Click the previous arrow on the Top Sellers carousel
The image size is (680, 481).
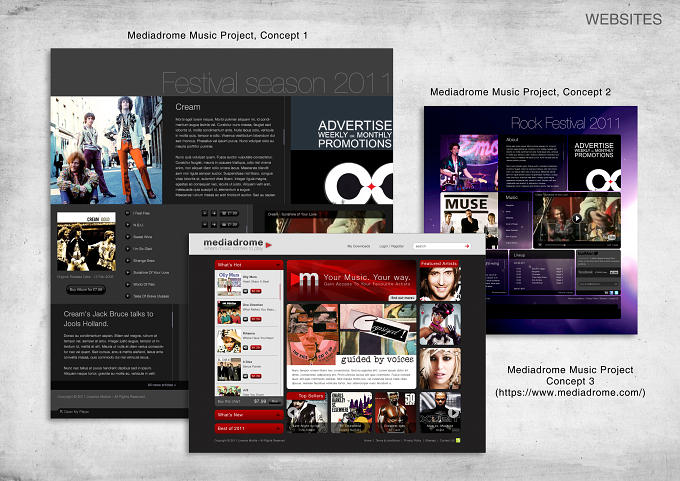click(294, 412)
